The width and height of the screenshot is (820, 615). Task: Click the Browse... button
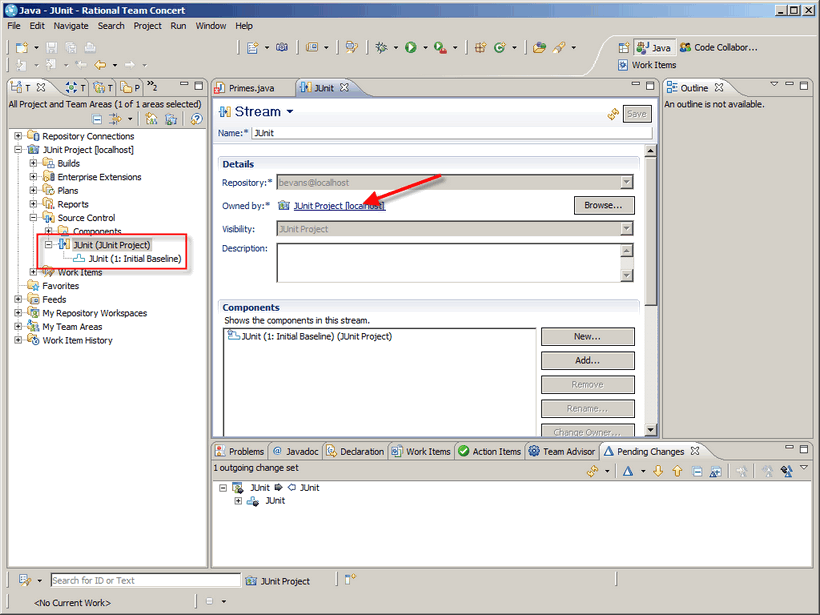point(603,205)
